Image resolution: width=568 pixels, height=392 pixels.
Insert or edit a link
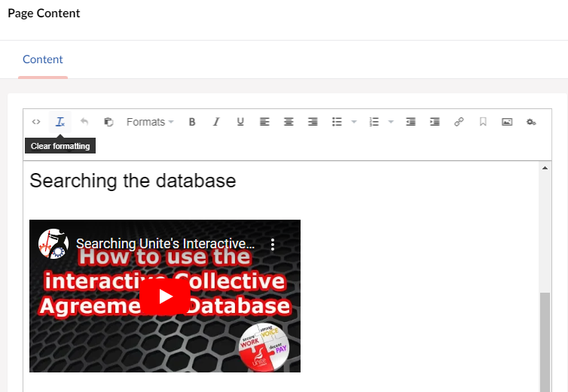(459, 122)
